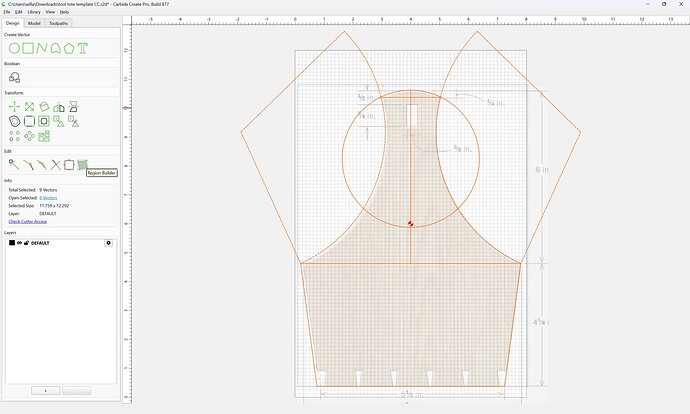The image size is (690, 414).
Task: Click the add layer plus button
Action: (x=45, y=391)
